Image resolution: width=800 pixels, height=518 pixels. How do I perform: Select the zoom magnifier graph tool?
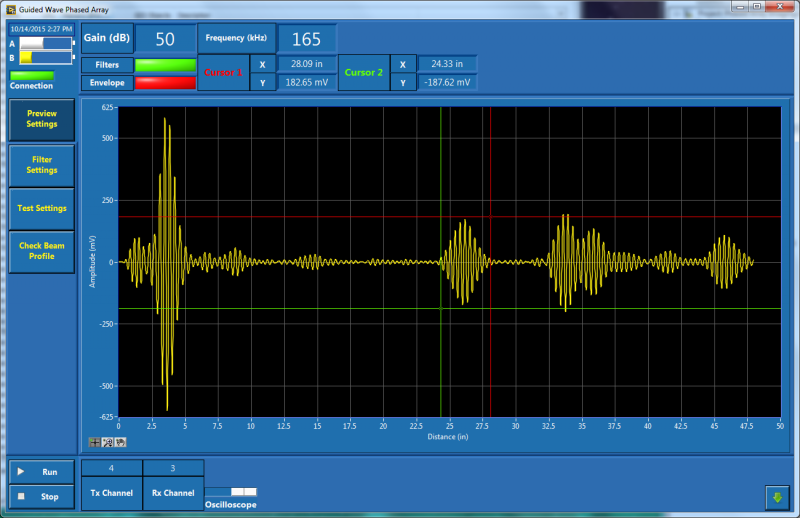point(107,442)
